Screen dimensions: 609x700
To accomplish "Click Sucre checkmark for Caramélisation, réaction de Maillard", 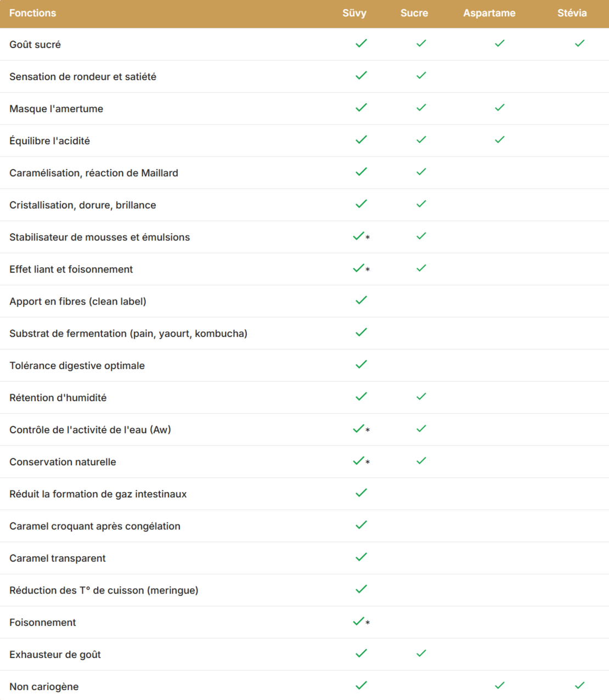I will tap(421, 172).
